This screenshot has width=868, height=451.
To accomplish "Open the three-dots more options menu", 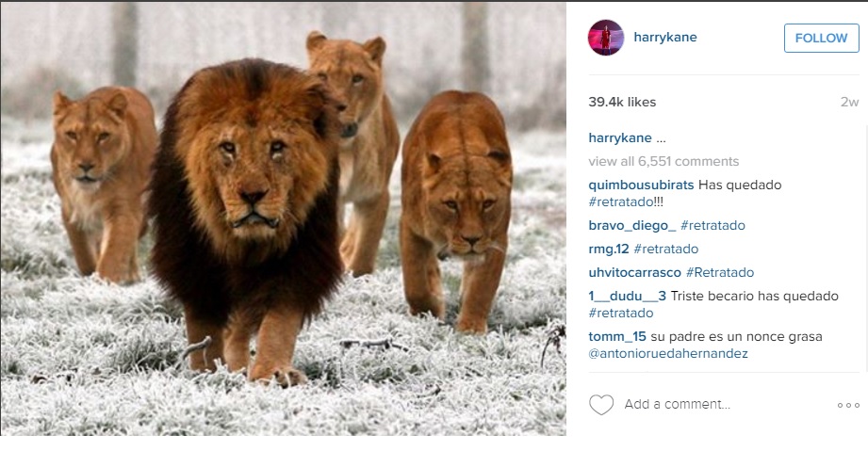I will 848,405.
